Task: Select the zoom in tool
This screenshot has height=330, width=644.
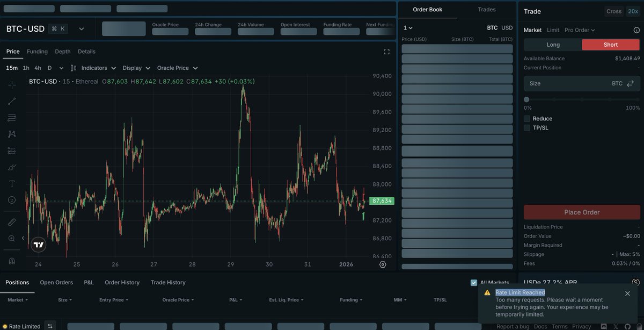Action: click(x=12, y=238)
